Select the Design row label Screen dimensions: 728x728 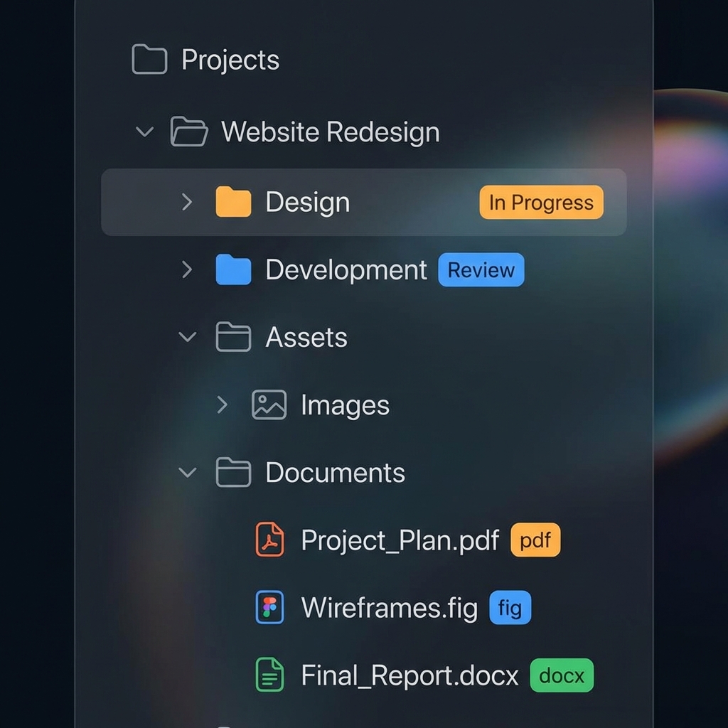[x=307, y=203]
